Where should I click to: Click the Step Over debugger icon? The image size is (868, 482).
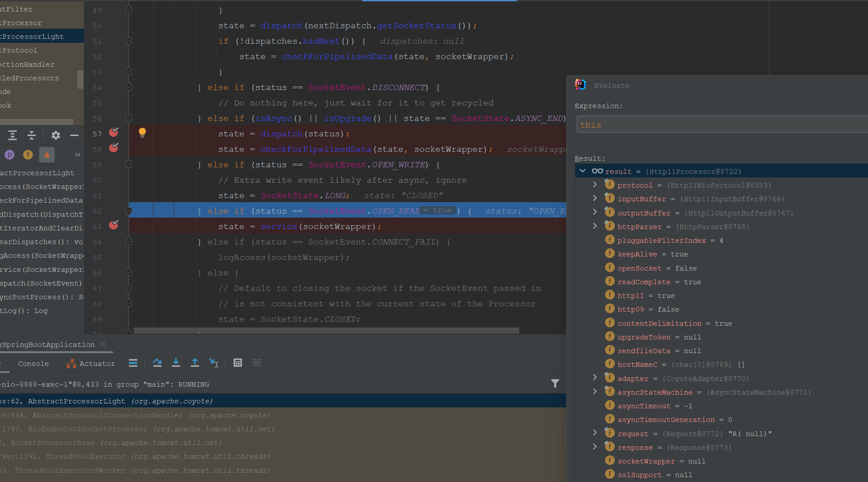click(x=157, y=363)
